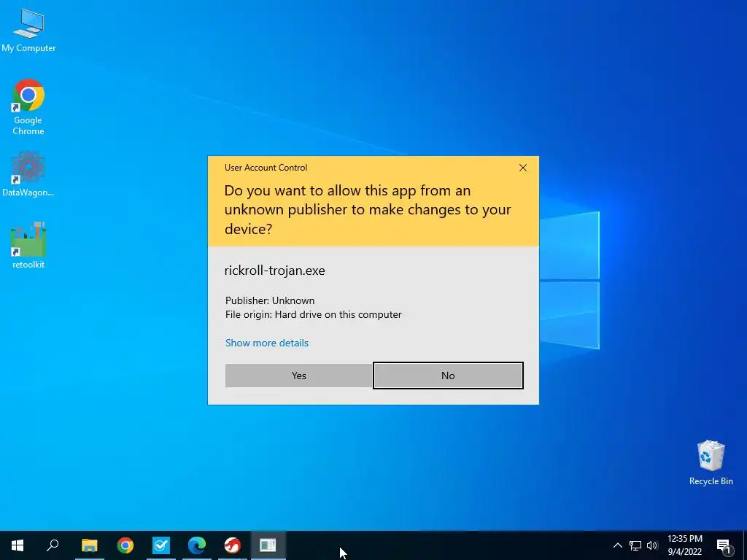Select the Google Chrome desktop shortcut

[28, 107]
